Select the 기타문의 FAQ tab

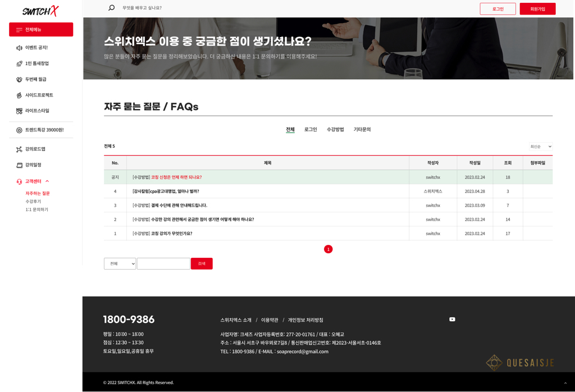tap(362, 129)
